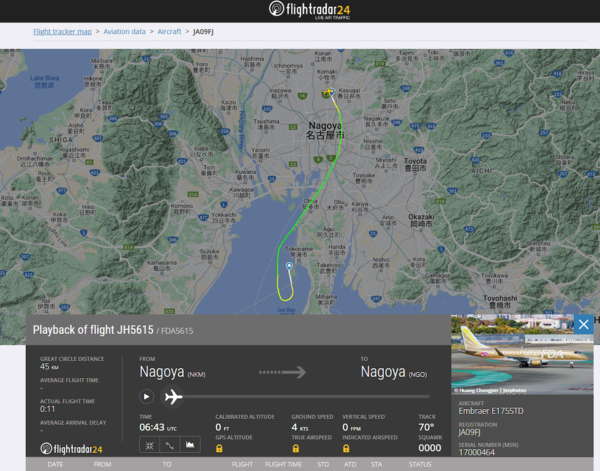Image resolution: width=600 pixels, height=471 pixels.
Task: Click the FLIGHT TIME column header
Action: coord(284,464)
